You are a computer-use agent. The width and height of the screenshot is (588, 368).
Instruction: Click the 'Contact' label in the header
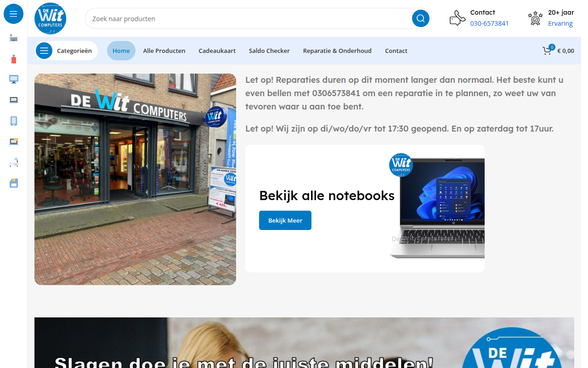[482, 12]
